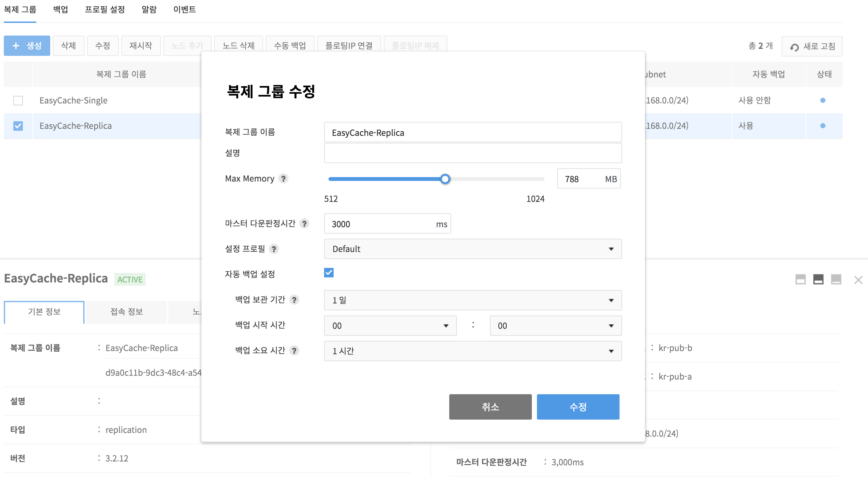The width and height of the screenshot is (868, 478).
Task: Click the plus icon on 생성 button
Action: click(x=16, y=45)
